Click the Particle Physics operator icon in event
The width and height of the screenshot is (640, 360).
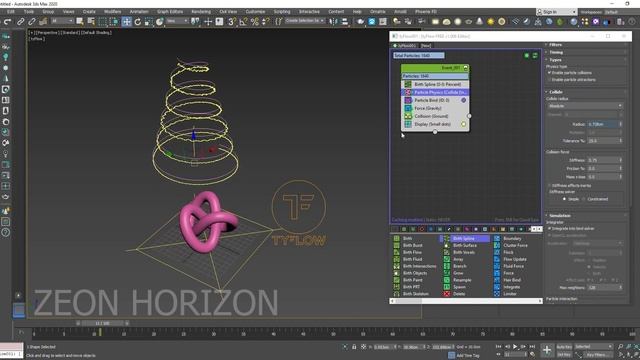[x=408, y=92]
